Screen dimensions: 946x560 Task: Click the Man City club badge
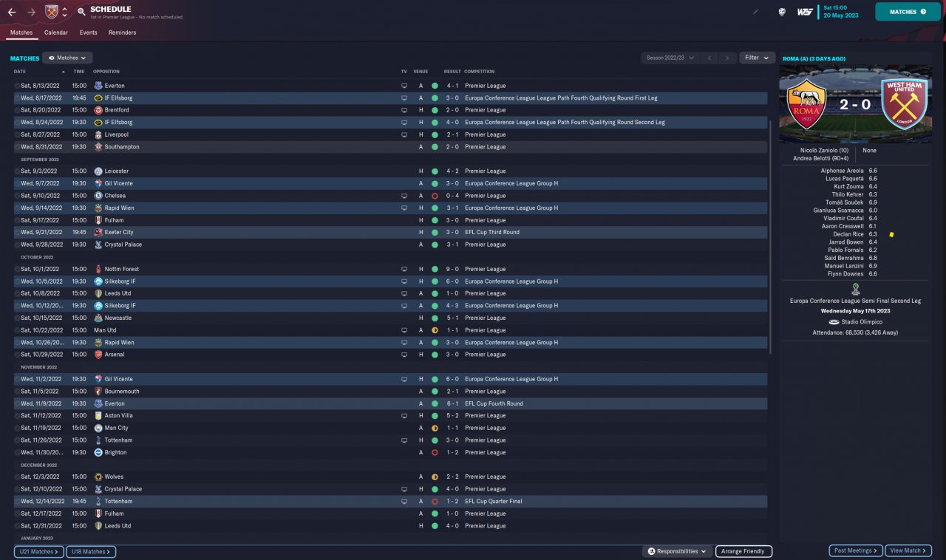pyautogui.click(x=98, y=428)
